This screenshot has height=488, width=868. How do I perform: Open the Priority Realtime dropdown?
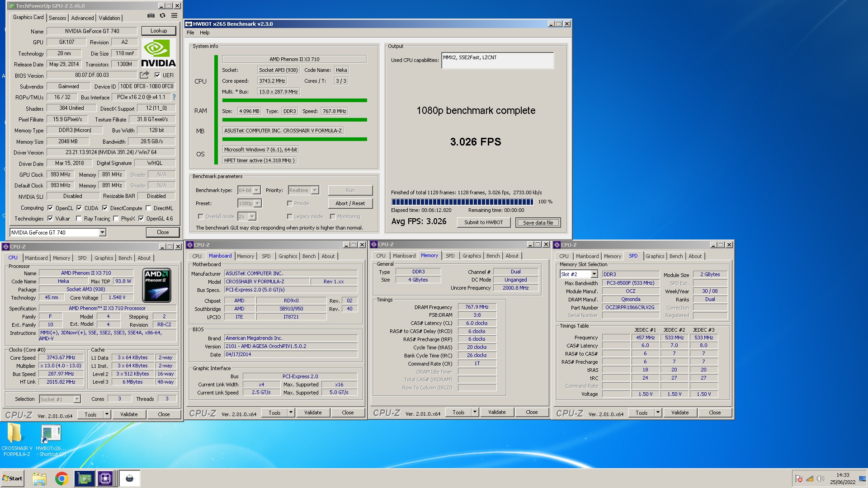pyautogui.click(x=315, y=190)
